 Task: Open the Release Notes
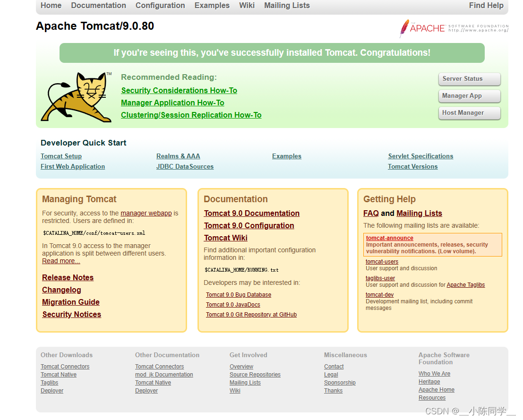coord(68,277)
